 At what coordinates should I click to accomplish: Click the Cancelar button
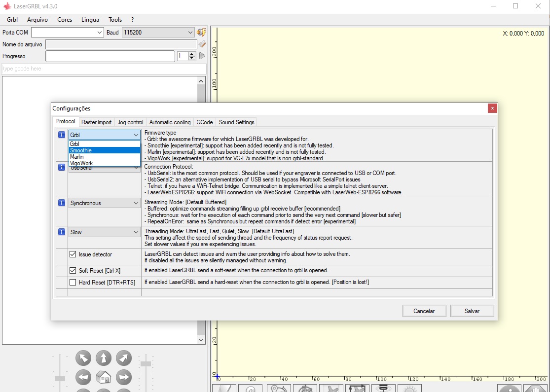point(424,311)
